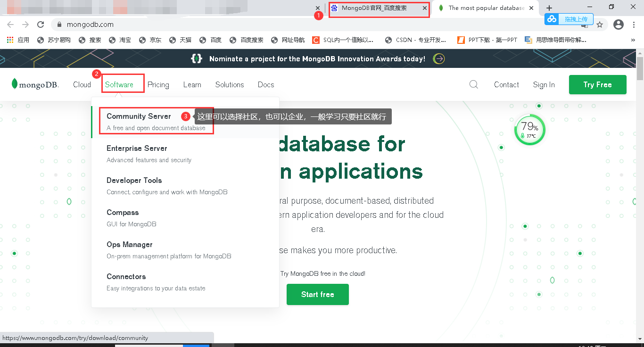Click the 应用 apps grid icon

(10, 40)
